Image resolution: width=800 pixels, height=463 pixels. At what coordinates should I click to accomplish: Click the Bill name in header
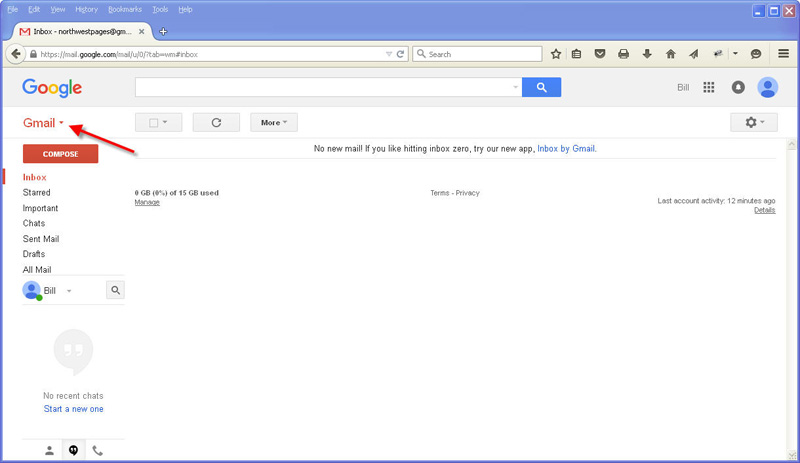coord(683,87)
